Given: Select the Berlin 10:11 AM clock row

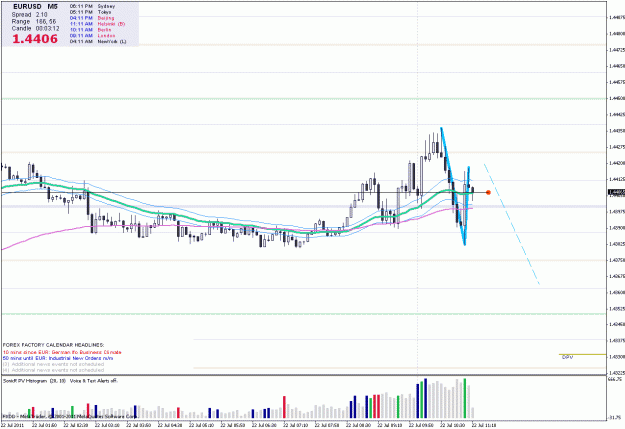Looking at the screenshot, I should pyautogui.click(x=90, y=30).
